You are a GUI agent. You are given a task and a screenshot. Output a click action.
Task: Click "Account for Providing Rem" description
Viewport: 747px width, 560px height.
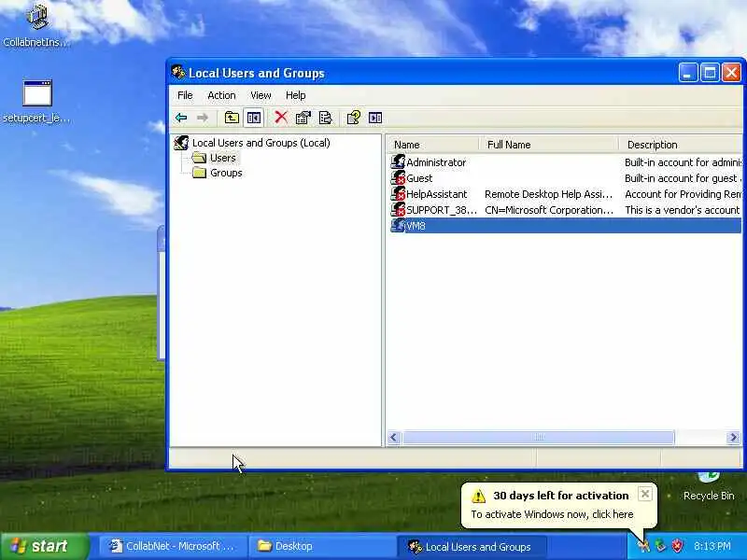pos(684,194)
